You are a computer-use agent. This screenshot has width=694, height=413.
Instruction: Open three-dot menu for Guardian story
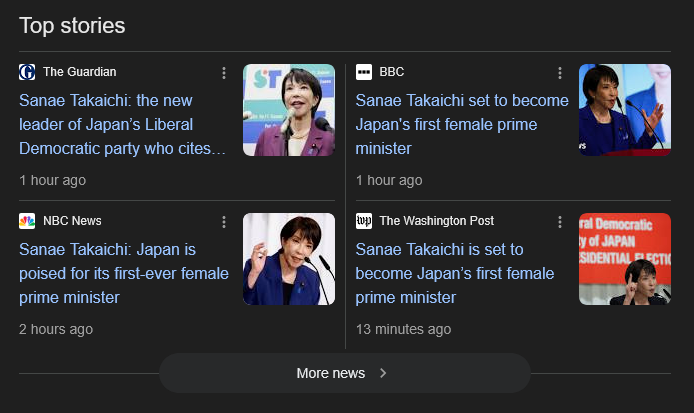(x=224, y=73)
